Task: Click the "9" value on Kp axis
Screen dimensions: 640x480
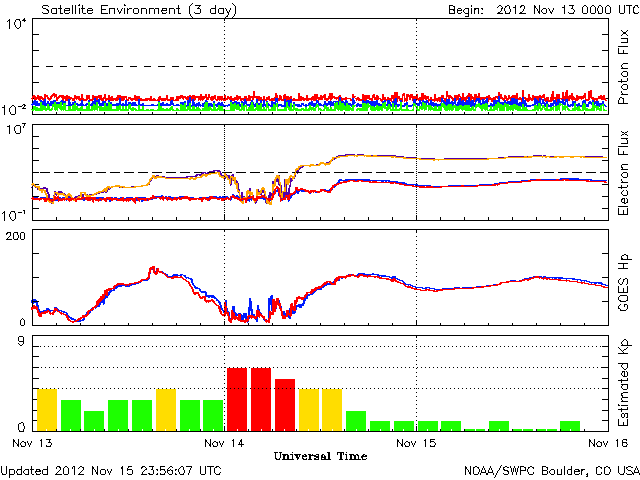Action: pyautogui.click(x=21, y=341)
